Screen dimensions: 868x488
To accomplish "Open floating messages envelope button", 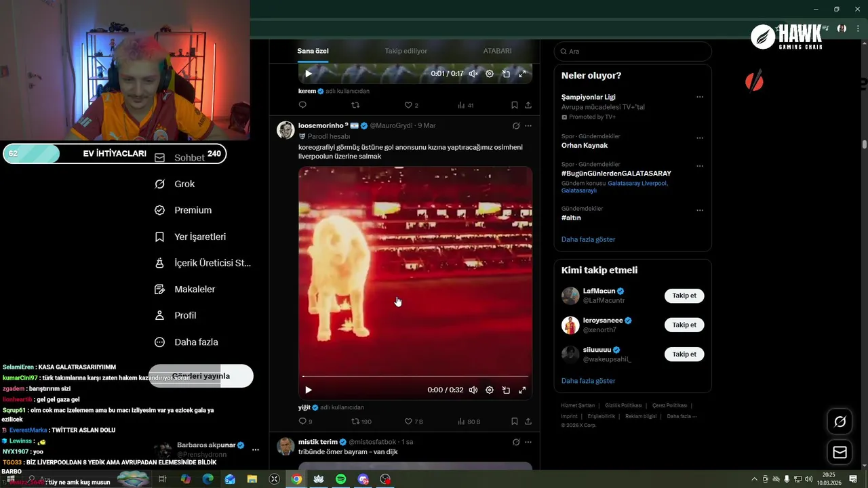I will point(840,452).
